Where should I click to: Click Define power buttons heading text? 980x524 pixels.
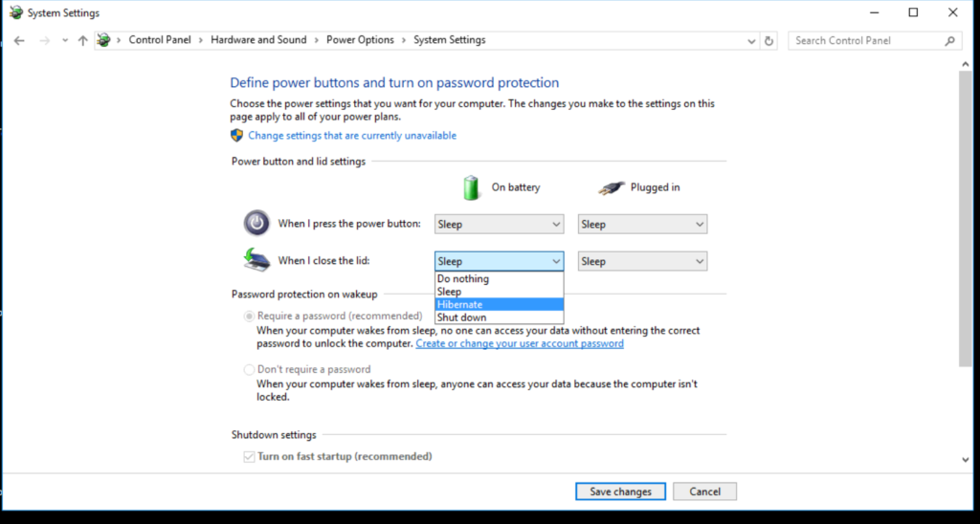click(394, 82)
